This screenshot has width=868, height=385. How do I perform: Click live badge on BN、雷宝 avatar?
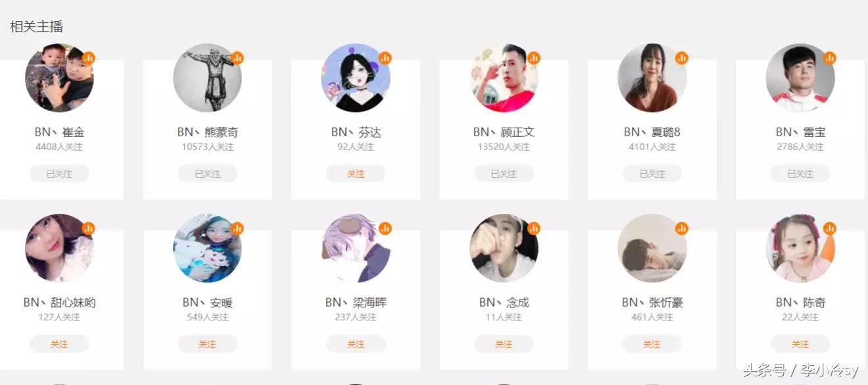[830, 58]
